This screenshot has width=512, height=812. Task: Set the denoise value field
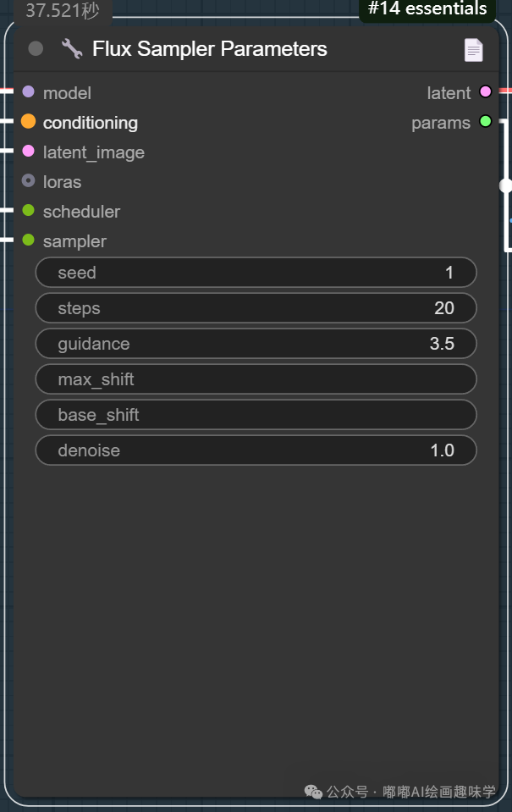(x=256, y=450)
